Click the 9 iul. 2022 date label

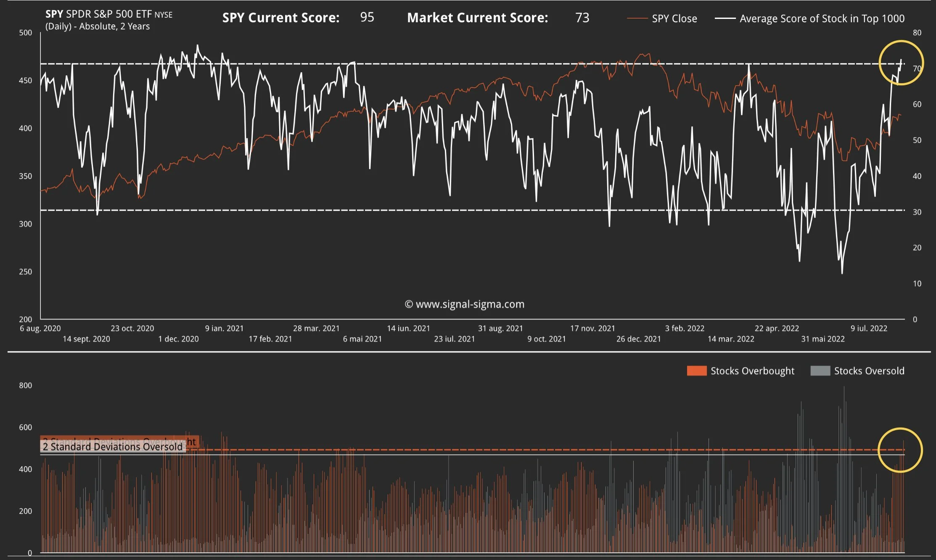869,328
